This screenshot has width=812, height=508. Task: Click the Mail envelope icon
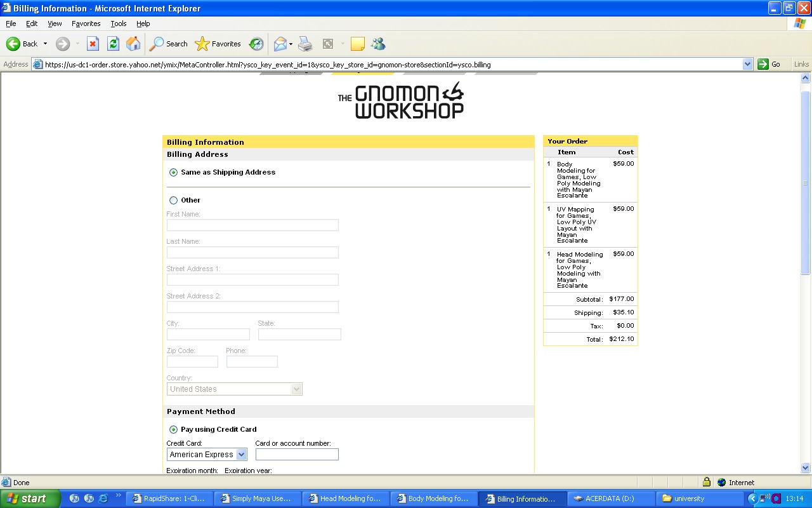pos(280,44)
